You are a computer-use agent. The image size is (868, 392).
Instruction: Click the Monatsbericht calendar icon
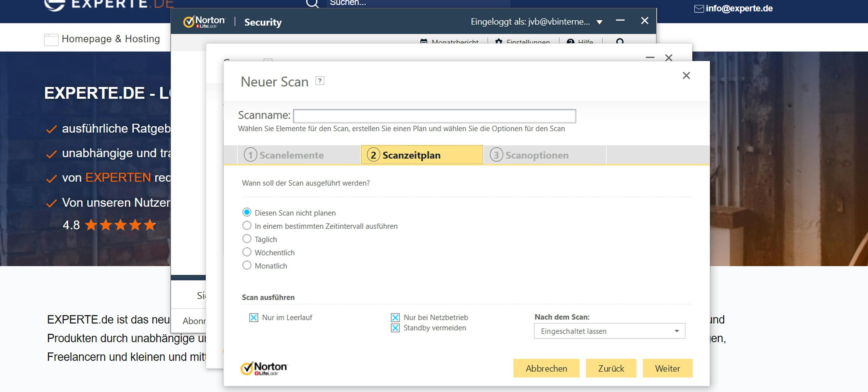tap(424, 42)
